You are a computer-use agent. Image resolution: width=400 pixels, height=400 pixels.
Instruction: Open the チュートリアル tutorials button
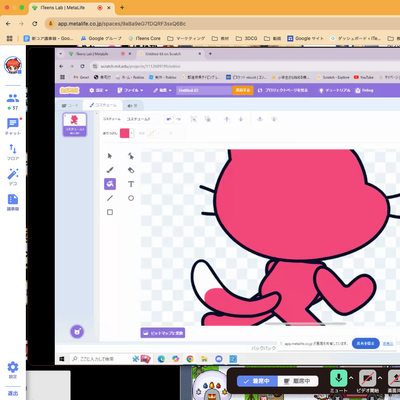pyautogui.click(x=335, y=90)
